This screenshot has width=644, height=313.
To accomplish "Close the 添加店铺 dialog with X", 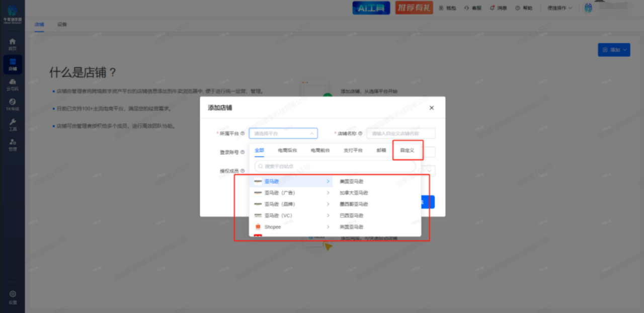I will [x=431, y=108].
